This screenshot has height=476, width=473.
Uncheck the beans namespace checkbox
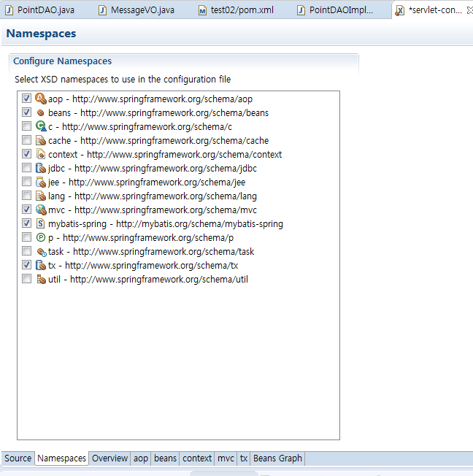click(26, 112)
